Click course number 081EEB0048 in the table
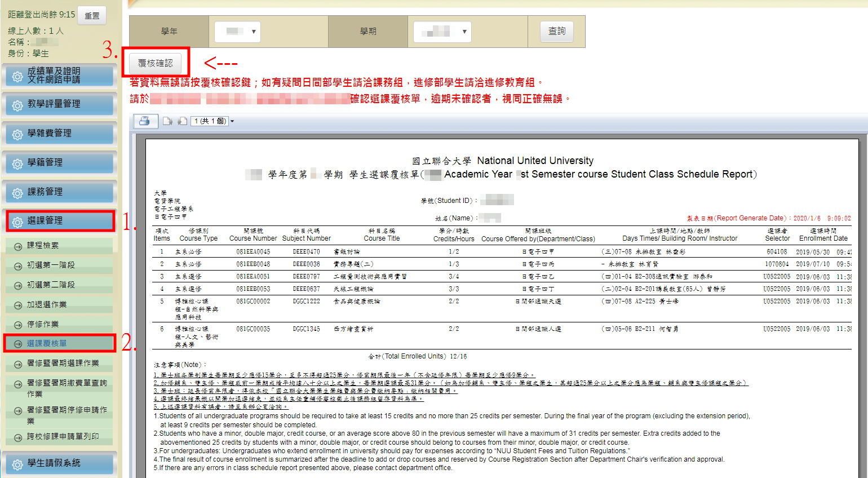This screenshot has width=868, height=478. tap(253, 264)
